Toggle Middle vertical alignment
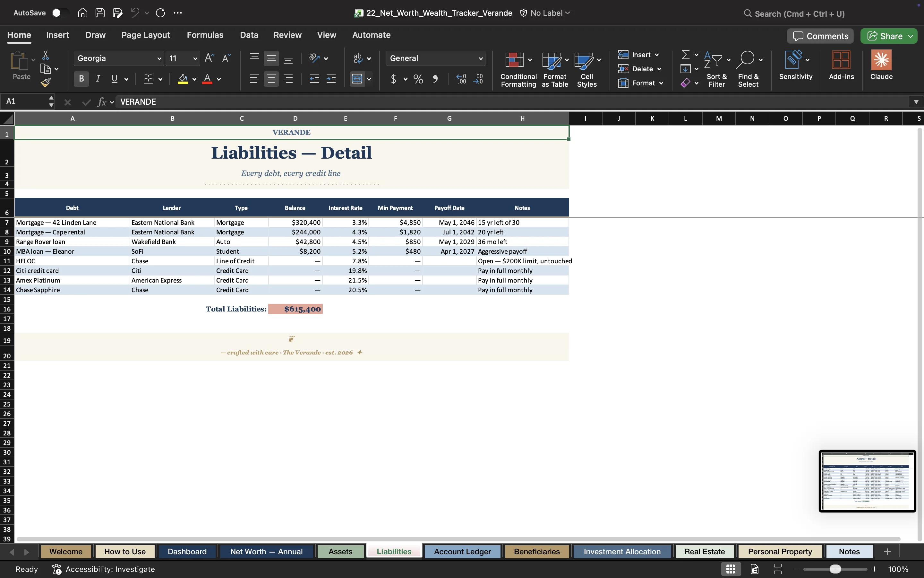The height and width of the screenshot is (578, 924). click(x=271, y=58)
